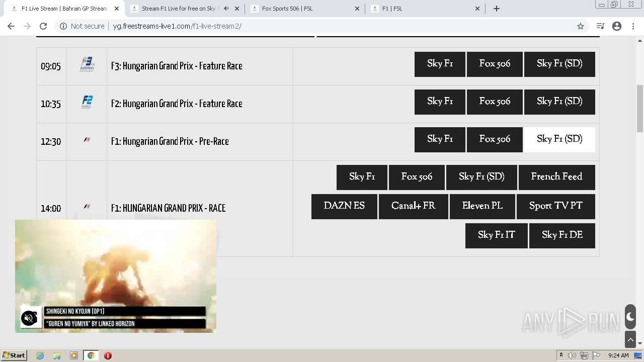Open DAZN ES stream
The image size is (644, 362).
344,206
